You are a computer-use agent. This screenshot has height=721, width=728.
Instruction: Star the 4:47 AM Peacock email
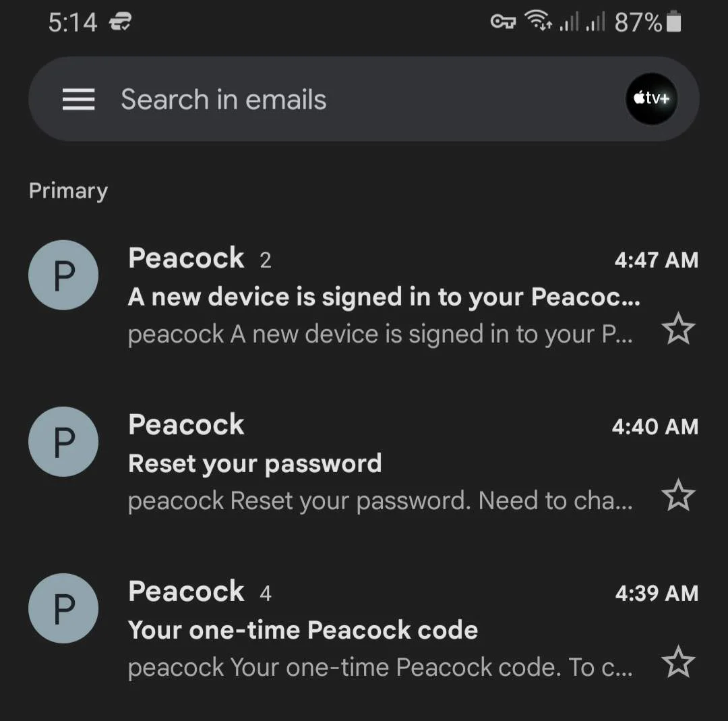point(678,328)
